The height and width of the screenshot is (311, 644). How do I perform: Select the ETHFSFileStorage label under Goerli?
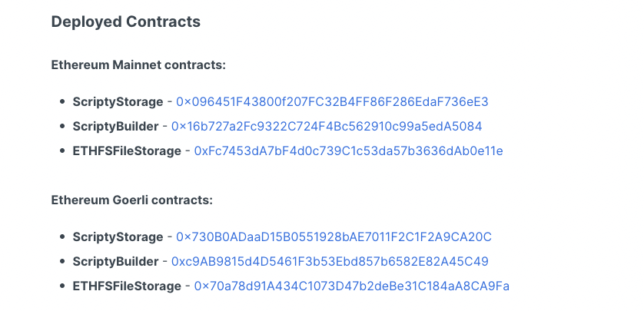point(127,286)
